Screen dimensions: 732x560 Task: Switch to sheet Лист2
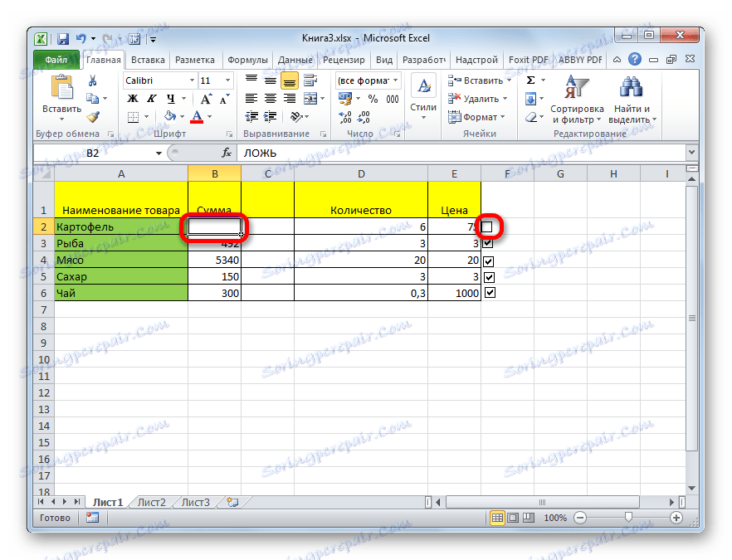[151, 502]
